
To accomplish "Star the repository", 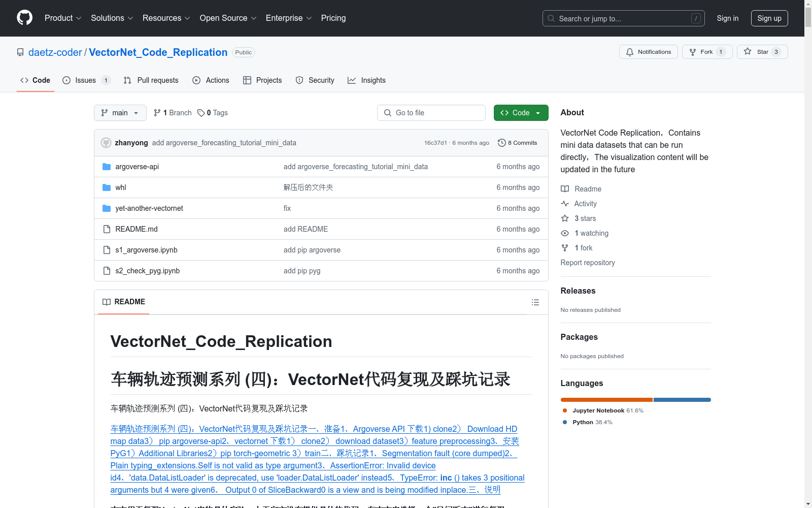I will point(762,52).
